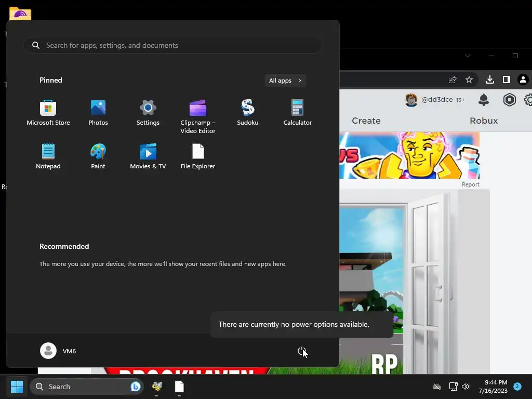Click the power button in Start menu

tap(302, 351)
